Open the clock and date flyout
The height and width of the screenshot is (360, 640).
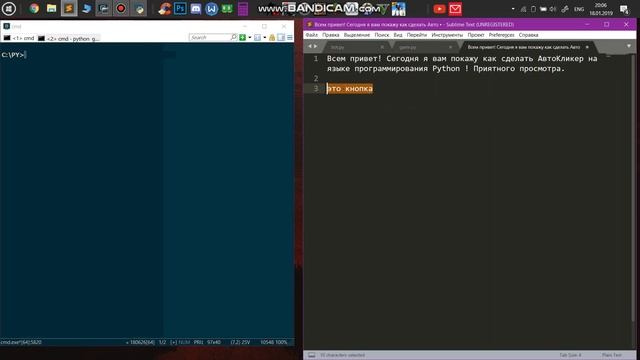click(x=601, y=9)
